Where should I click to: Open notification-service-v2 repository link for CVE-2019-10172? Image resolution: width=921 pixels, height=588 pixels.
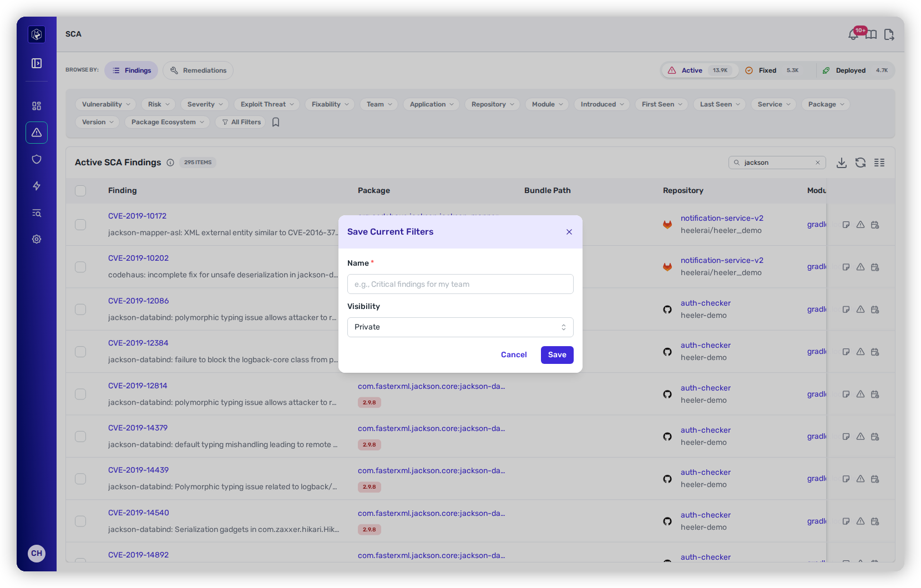tap(722, 218)
